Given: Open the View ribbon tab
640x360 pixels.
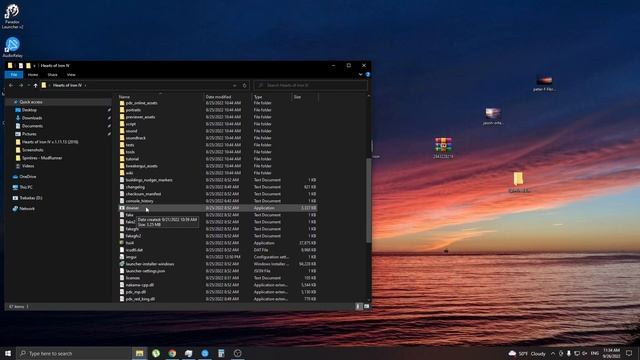Looking at the screenshot, I should tap(71, 75).
